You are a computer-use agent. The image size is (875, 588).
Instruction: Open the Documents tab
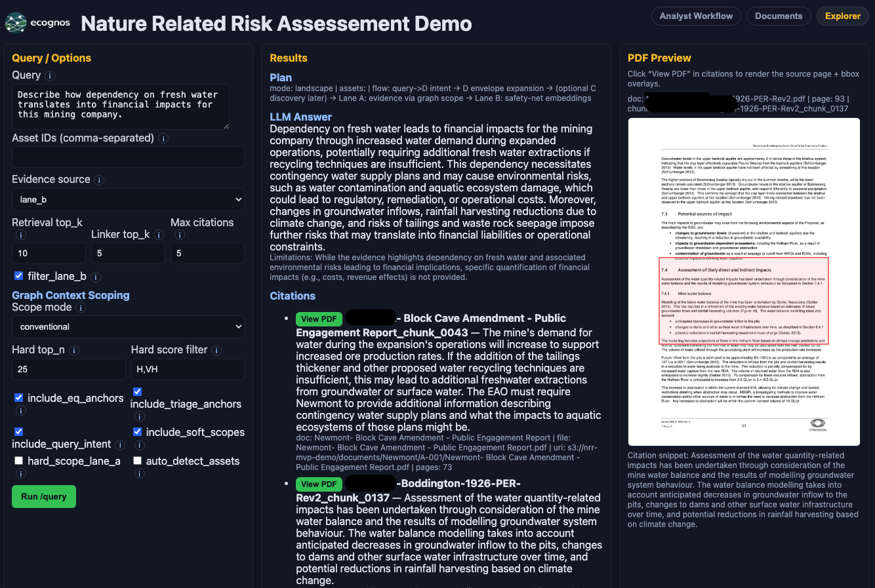[779, 16]
